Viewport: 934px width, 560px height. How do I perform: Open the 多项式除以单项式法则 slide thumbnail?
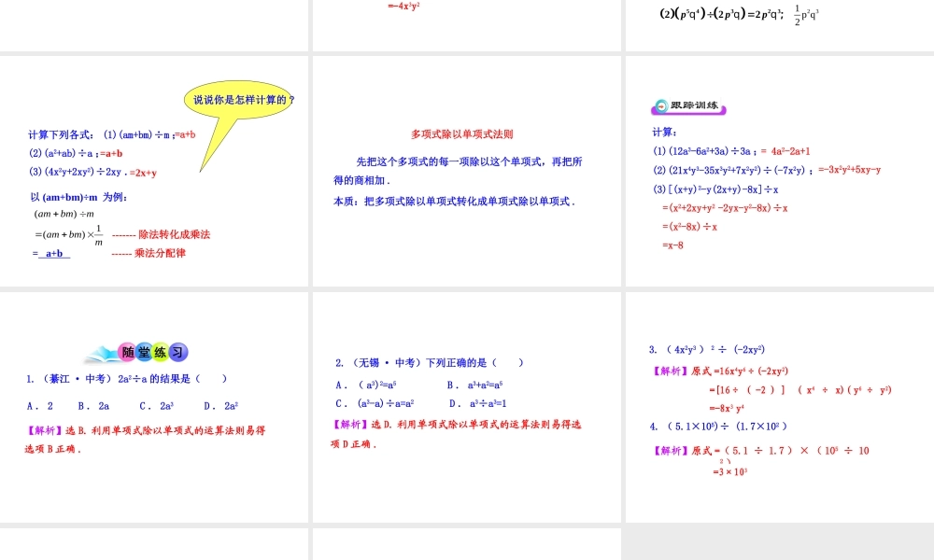click(x=464, y=171)
